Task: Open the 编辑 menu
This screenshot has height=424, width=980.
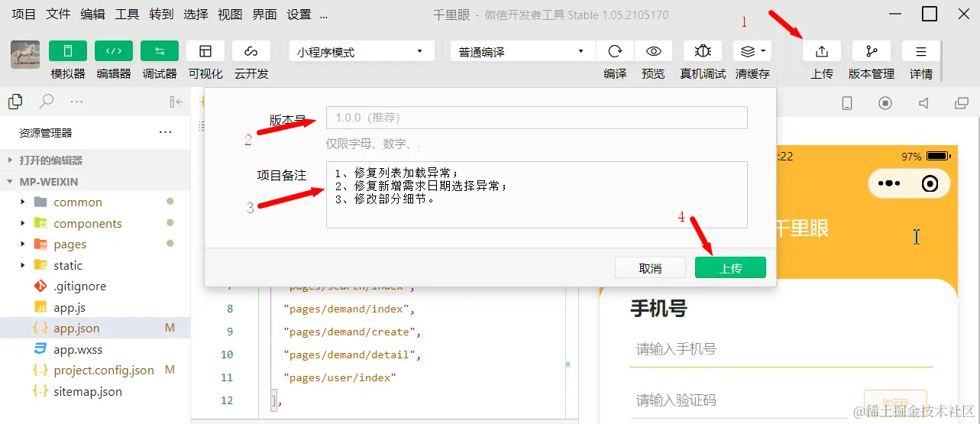Action: [92, 15]
